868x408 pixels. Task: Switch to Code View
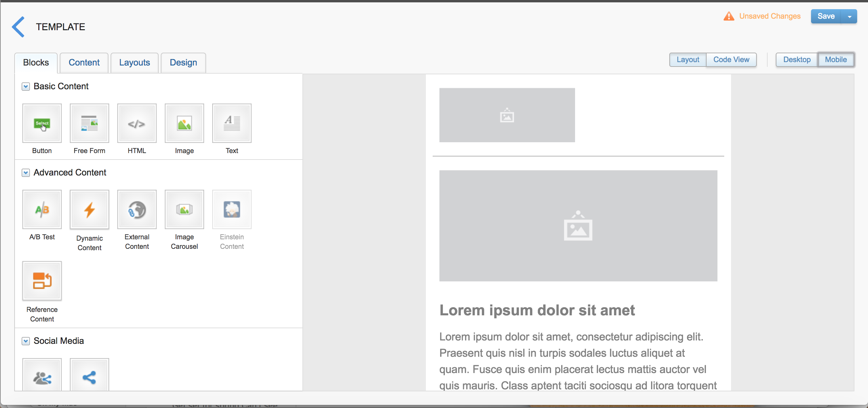pyautogui.click(x=731, y=60)
